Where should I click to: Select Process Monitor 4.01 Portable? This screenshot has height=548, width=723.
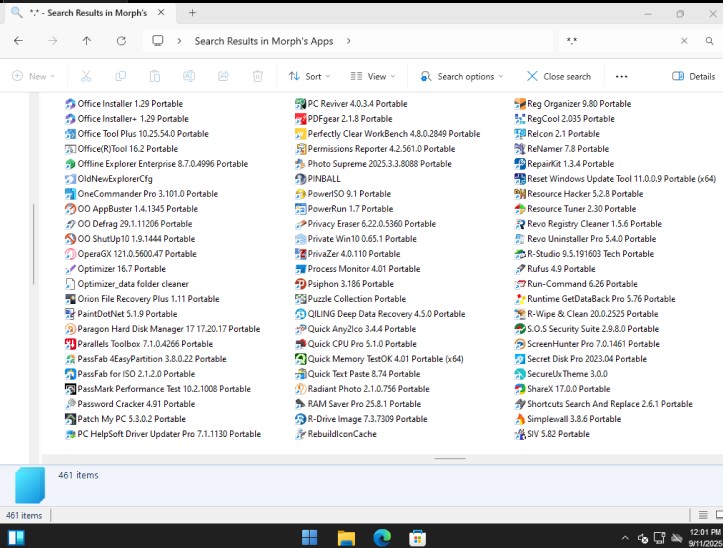[x=358, y=269]
